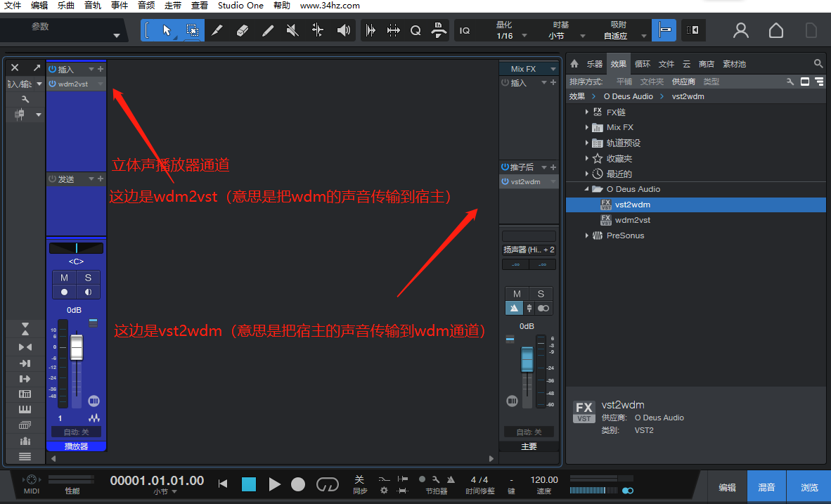831x504 pixels.
Task: Toggle power on the vst2wdm insert slot
Action: click(503, 181)
